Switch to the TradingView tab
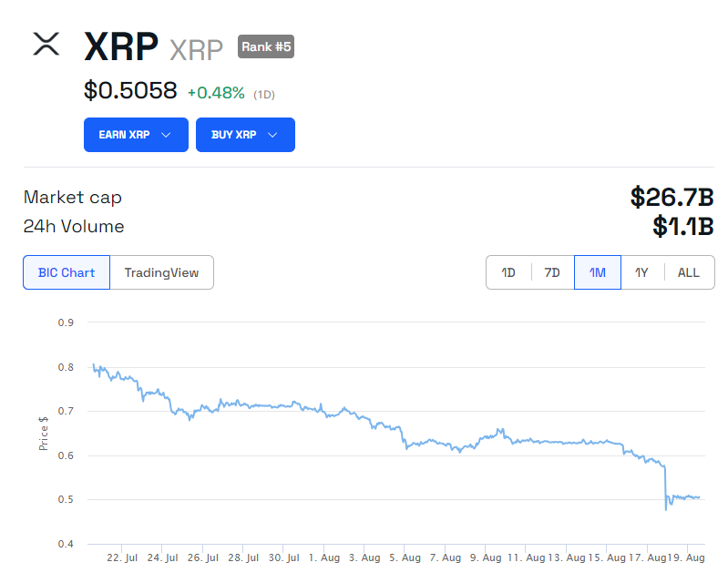The image size is (728, 583). 161,272
